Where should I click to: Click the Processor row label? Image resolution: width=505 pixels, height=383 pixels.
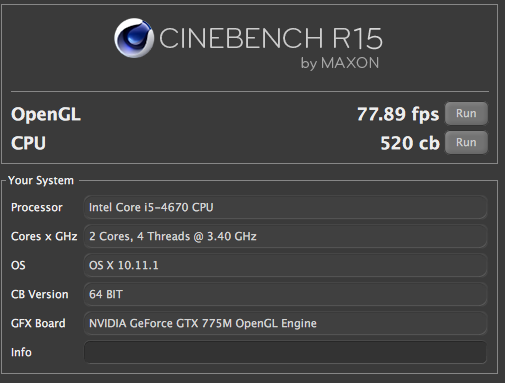tap(37, 207)
